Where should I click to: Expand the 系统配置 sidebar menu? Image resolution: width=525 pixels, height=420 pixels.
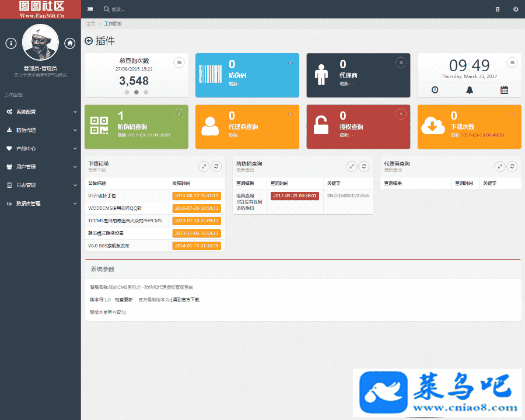click(x=40, y=111)
